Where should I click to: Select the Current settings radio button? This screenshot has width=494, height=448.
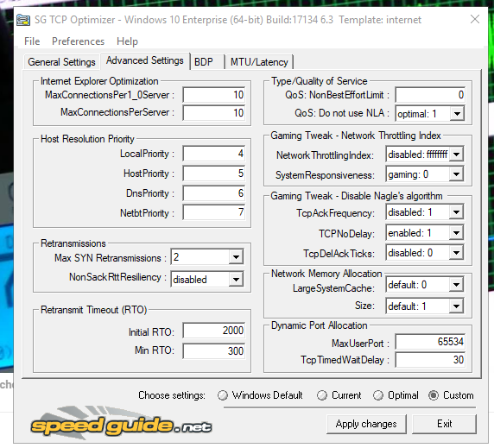pyautogui.click(x=321, y=395)
